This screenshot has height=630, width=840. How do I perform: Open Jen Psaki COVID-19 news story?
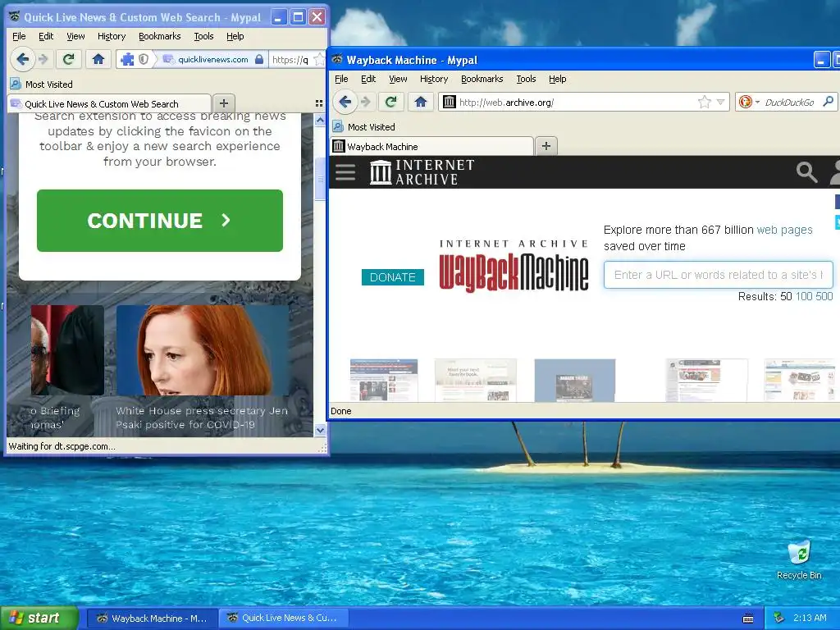[203, 370]
